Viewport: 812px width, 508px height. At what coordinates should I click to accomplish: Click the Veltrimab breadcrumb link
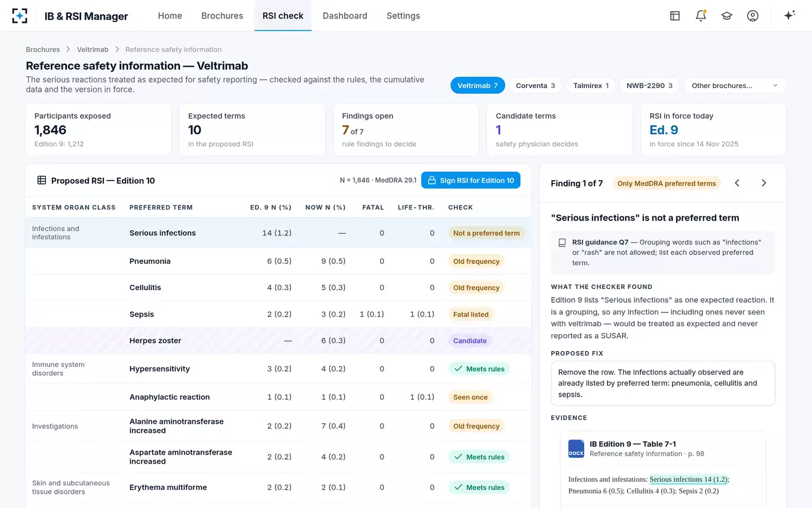92,50
